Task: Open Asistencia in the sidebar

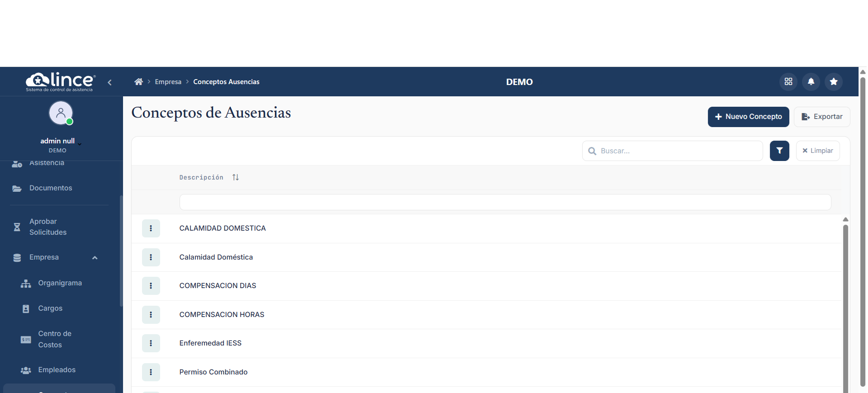Action: (x=47, y=163)
